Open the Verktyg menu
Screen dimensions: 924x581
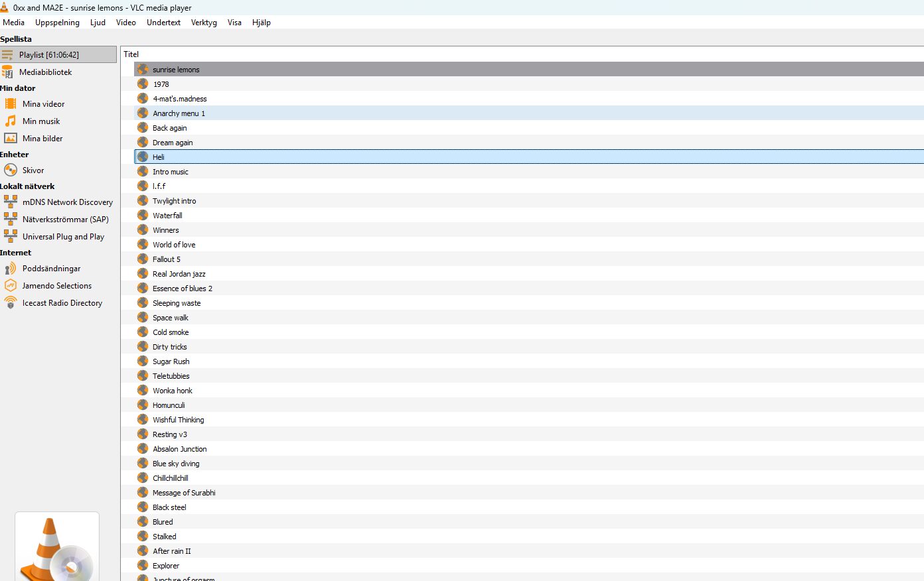(204, 23)
